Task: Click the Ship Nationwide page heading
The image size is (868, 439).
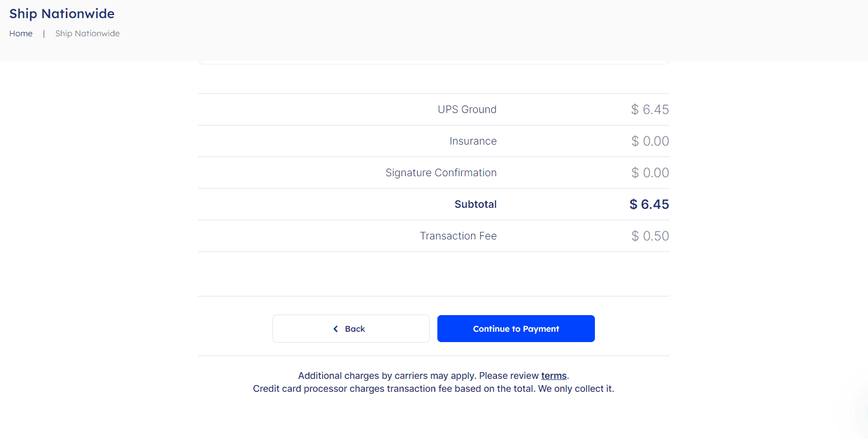Action: (x=61, y=13)
